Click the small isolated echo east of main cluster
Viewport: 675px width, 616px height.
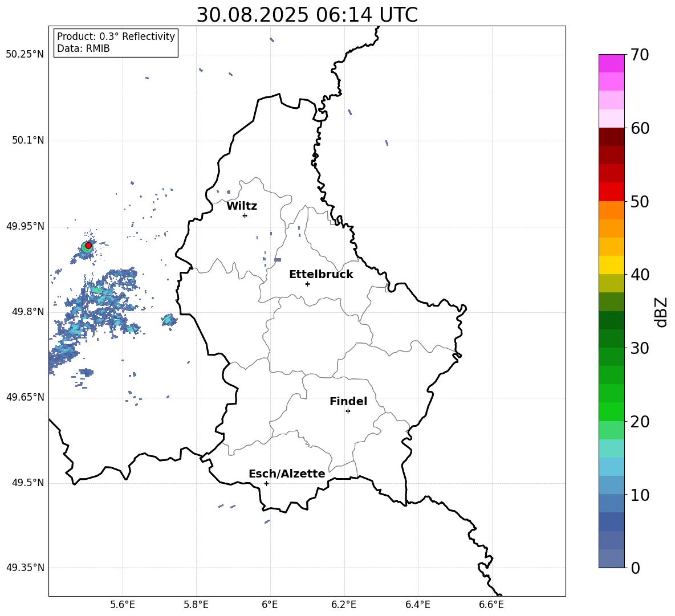pos(169,320)
